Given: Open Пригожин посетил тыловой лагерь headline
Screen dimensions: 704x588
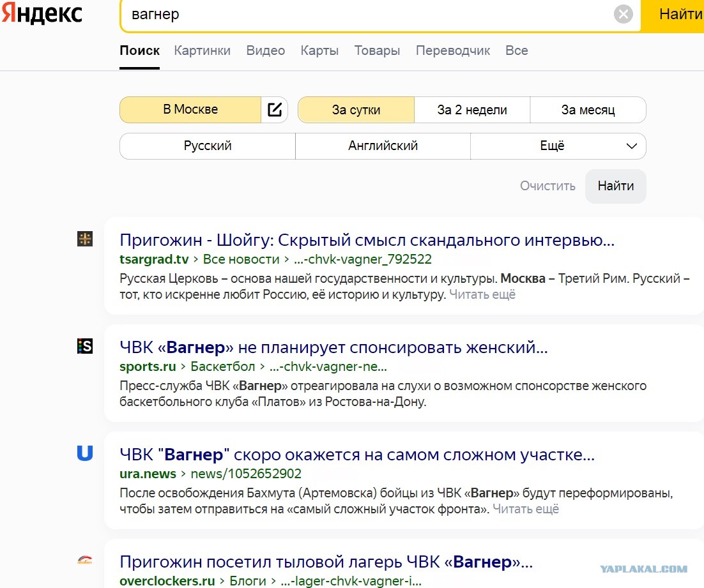Looking at the screenshot, I should click(326, 562).
